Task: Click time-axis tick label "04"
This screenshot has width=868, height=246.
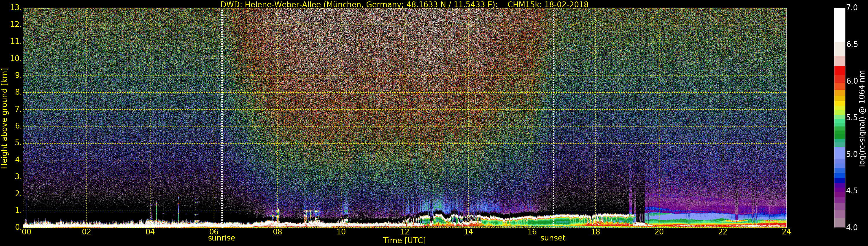Action: click(150, 232)
